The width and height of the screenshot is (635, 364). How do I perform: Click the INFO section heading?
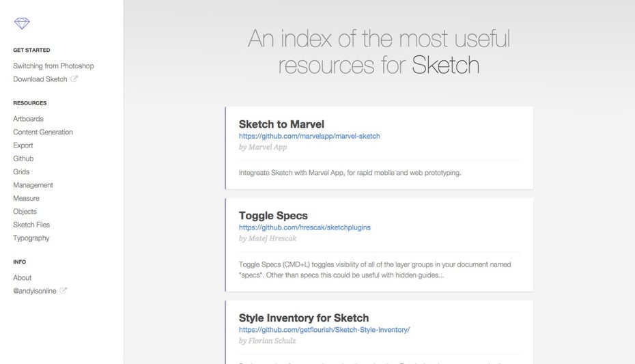[x=19, y=262]
